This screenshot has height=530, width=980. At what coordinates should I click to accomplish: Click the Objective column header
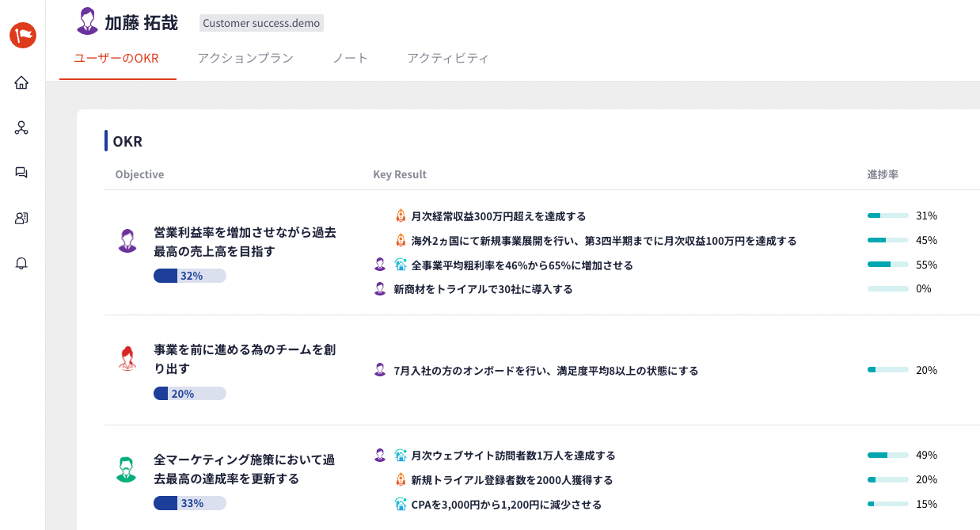coord(139,174)
